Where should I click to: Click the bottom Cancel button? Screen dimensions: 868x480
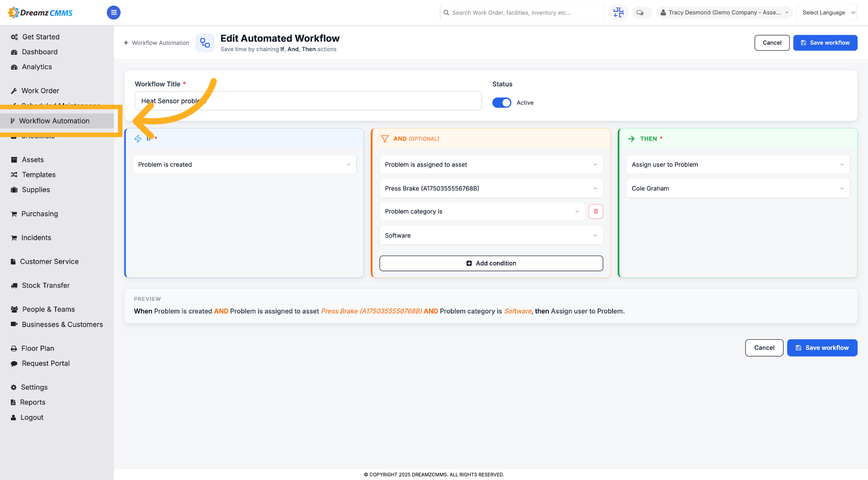[764, 348]
